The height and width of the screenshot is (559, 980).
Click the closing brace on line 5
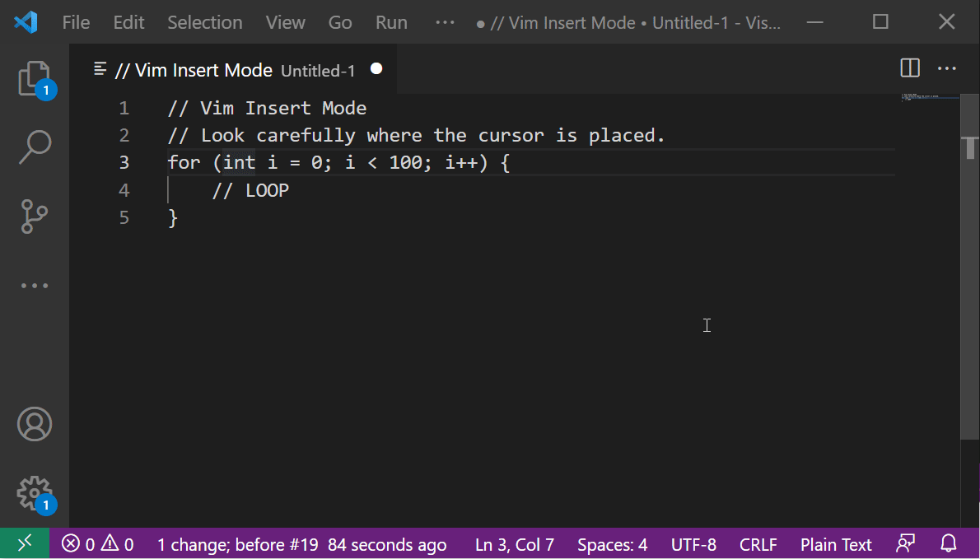pos(173,217)
